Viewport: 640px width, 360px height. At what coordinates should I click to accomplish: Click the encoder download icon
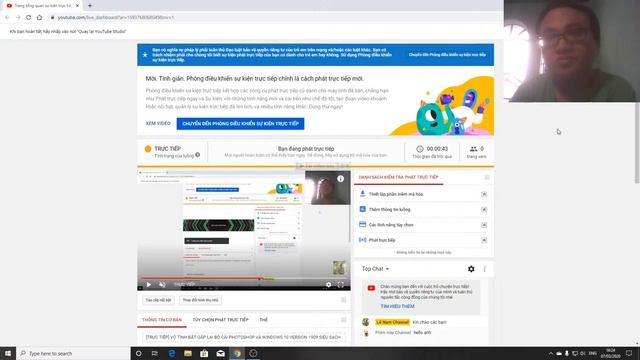click(x=362, y=194)
